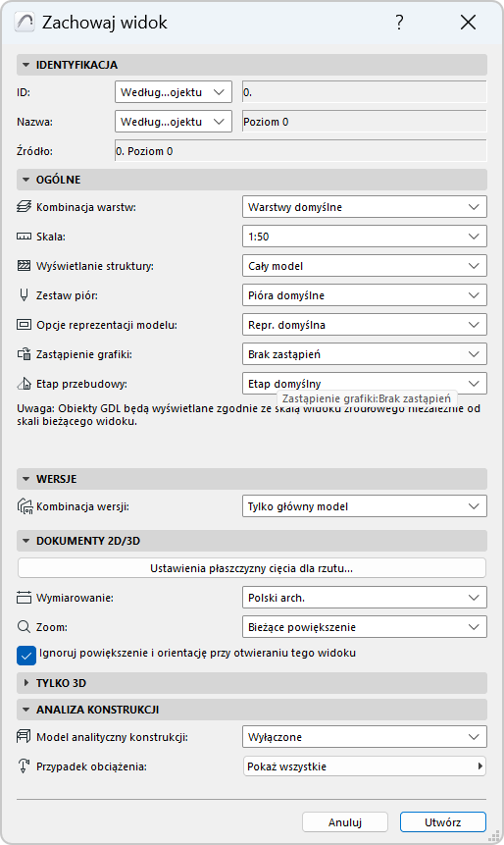The width and height of the screenshot is (504, 845).
Task: Open the 'Wyłączone' analytical model dropdown
Action: coord(365,737)
